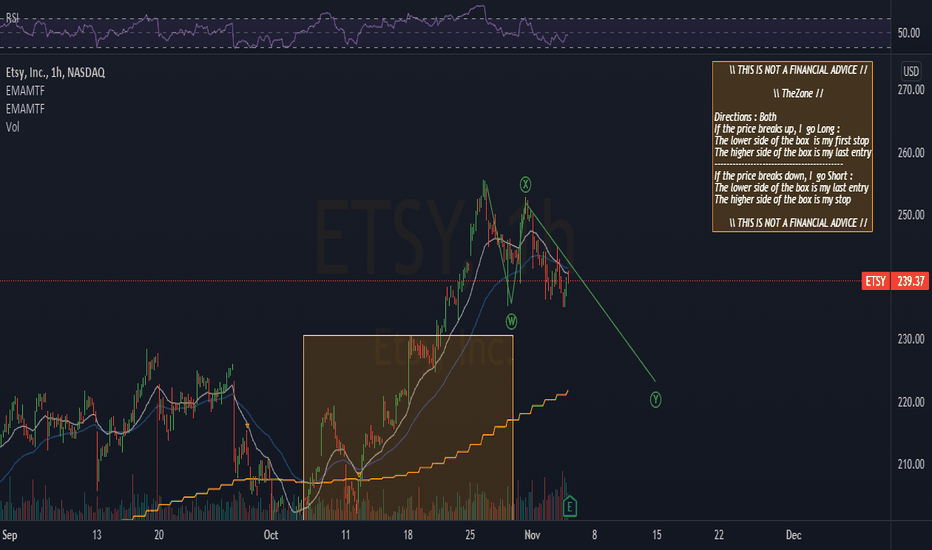Open the USD currency selector
The image size is (932, 550).
[911, 71]
